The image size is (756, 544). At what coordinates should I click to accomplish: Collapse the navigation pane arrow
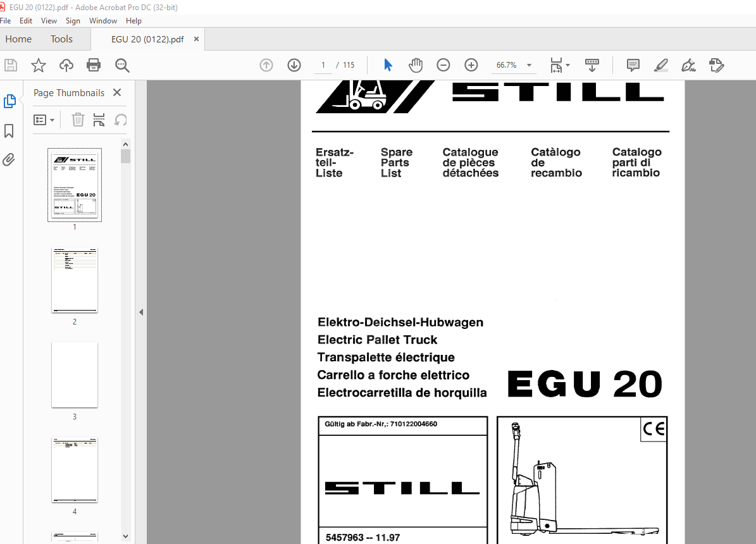pyautogui.click(x=141, y=312)
